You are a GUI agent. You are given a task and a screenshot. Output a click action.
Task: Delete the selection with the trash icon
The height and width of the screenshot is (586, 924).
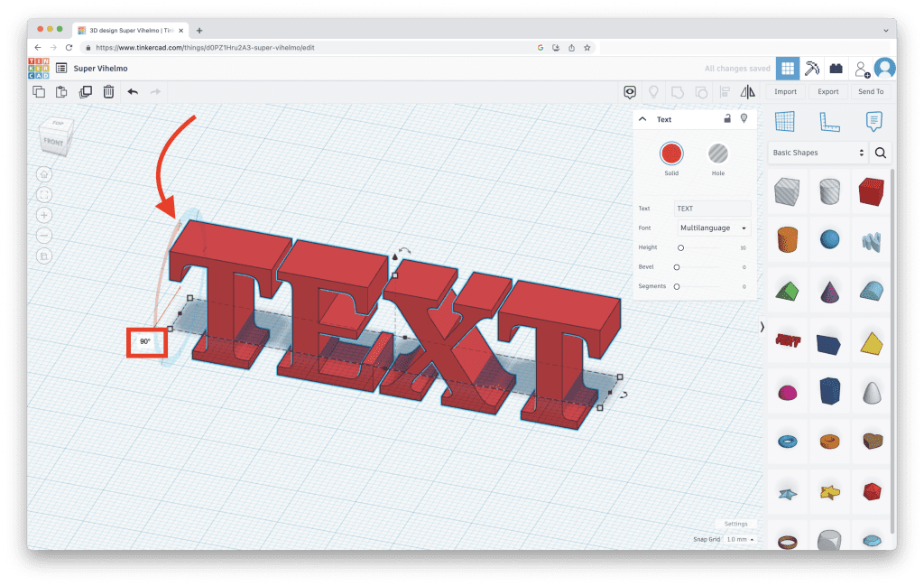(108, 91)
